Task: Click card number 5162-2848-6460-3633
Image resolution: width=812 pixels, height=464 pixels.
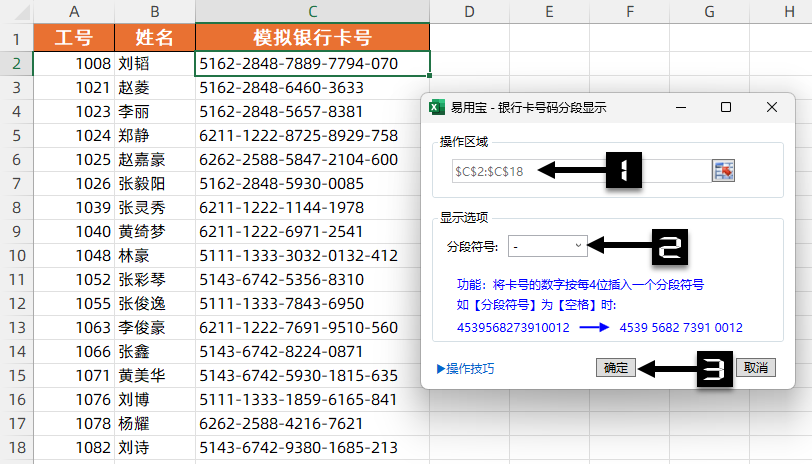Action: [x=312, y=88]
